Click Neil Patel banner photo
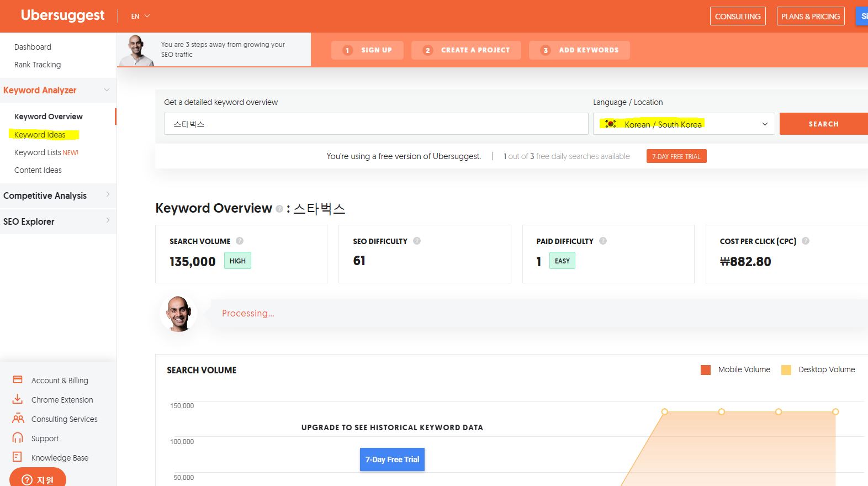The height and width of the screenshot is (486, 868). 136,51
